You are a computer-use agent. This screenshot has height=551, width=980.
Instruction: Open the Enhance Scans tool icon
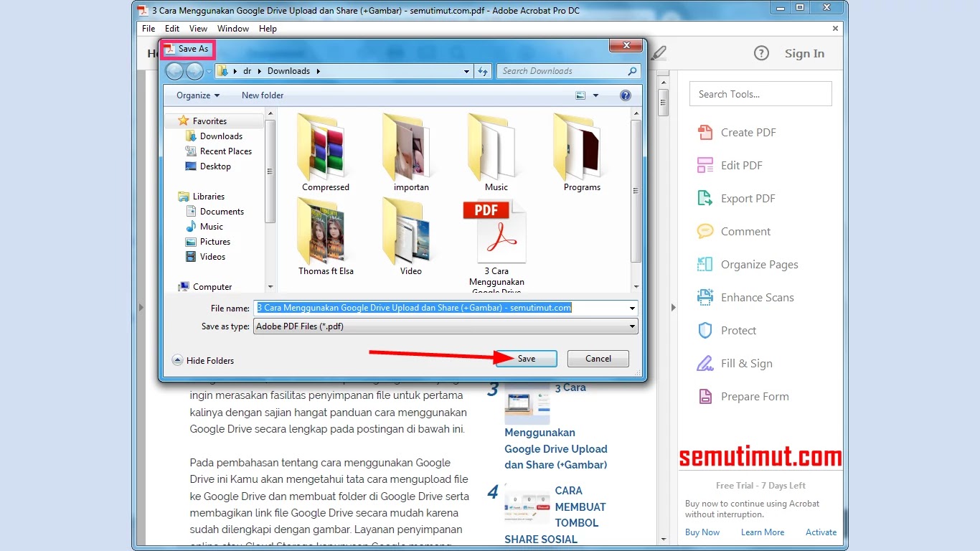(x=705, y=297)
